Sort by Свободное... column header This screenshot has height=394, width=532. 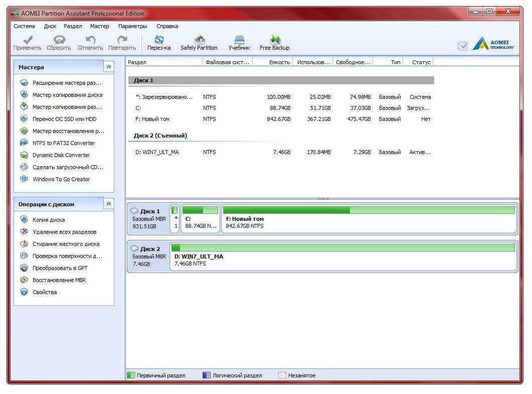353,62
